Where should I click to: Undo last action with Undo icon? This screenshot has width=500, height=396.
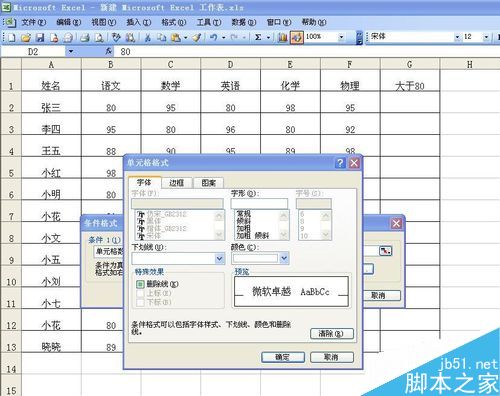point(214,38)
